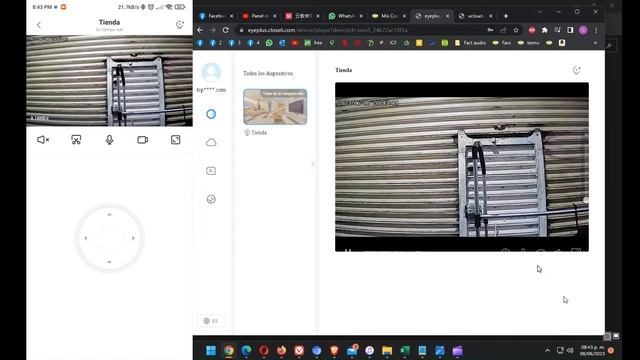Open the volume control in system tray
This screenshot has width=640, height=360.
(570, 351)
